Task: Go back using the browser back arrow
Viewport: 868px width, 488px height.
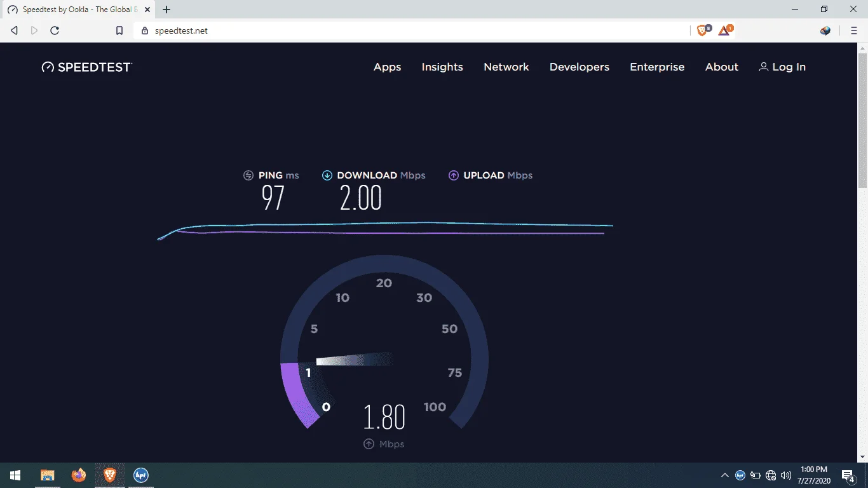Action: [14, 30]
